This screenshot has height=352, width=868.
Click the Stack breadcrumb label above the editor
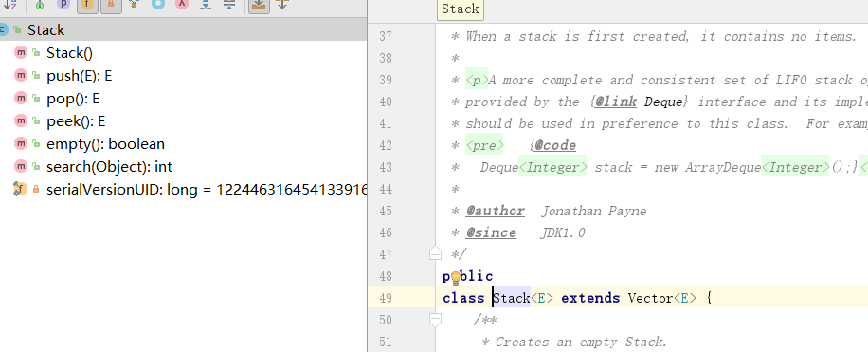click(460, 9)
